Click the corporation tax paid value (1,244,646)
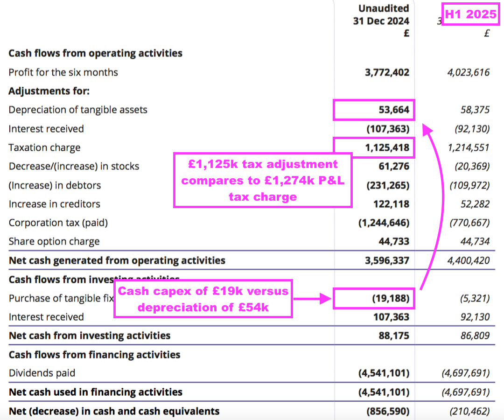 coord(384,223)
